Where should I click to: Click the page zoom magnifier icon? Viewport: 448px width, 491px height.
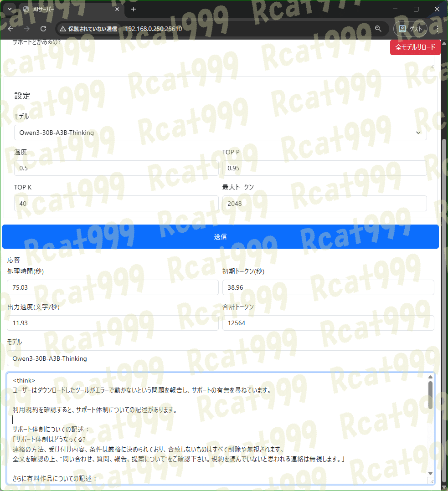(x=378, y=28)
